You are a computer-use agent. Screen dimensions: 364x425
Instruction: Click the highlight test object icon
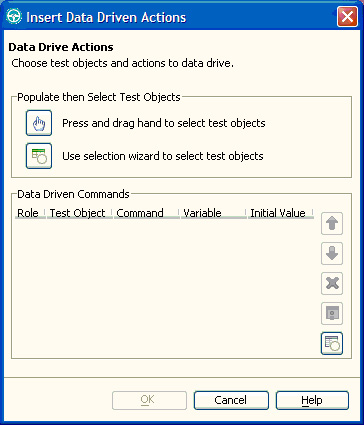click(x=332, y=313)
